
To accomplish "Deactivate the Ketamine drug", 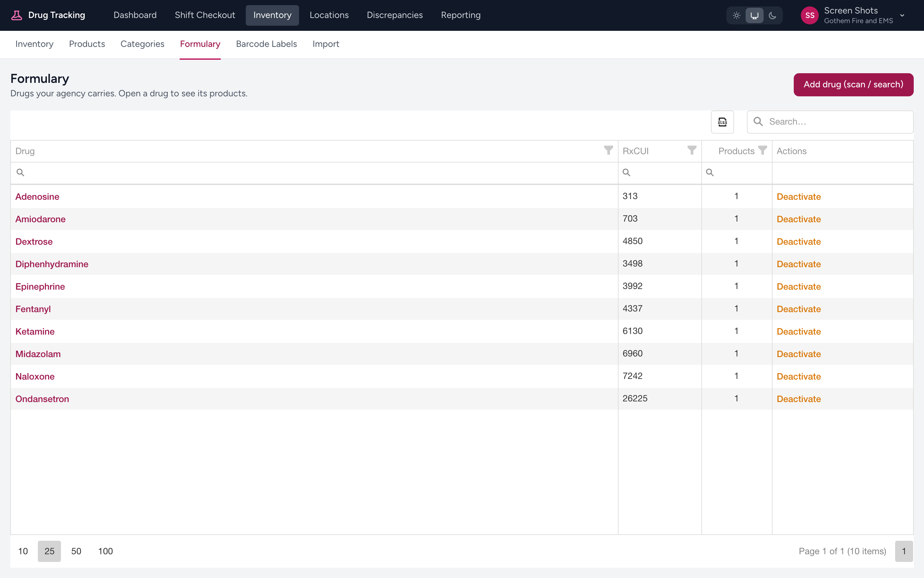I will tap(799, 331).
